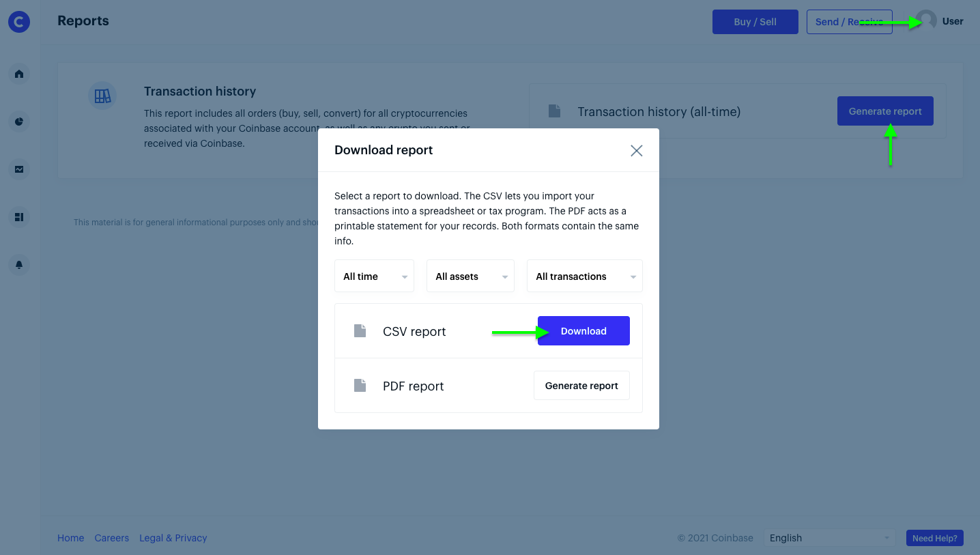Click the PDF report label
Screen dimensions: 980x555
point(414,386)
